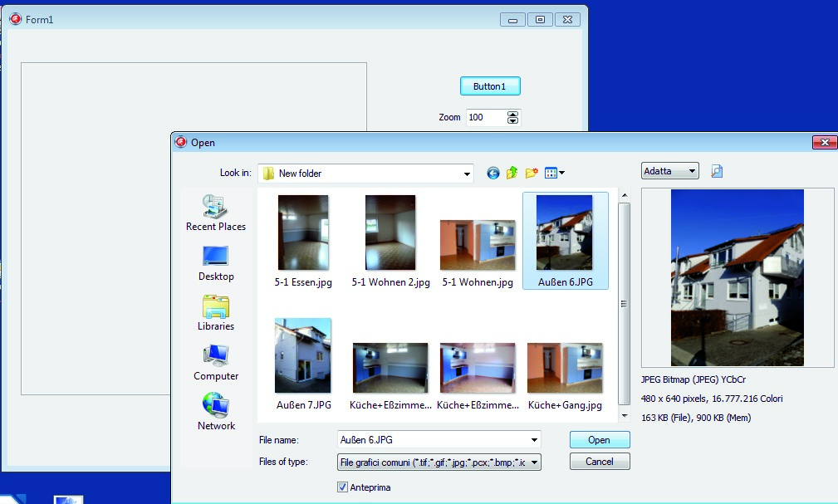
Task: Select the 5-1 Wohnen 2.jpg thumbnail
Action: tap(390, 241)
